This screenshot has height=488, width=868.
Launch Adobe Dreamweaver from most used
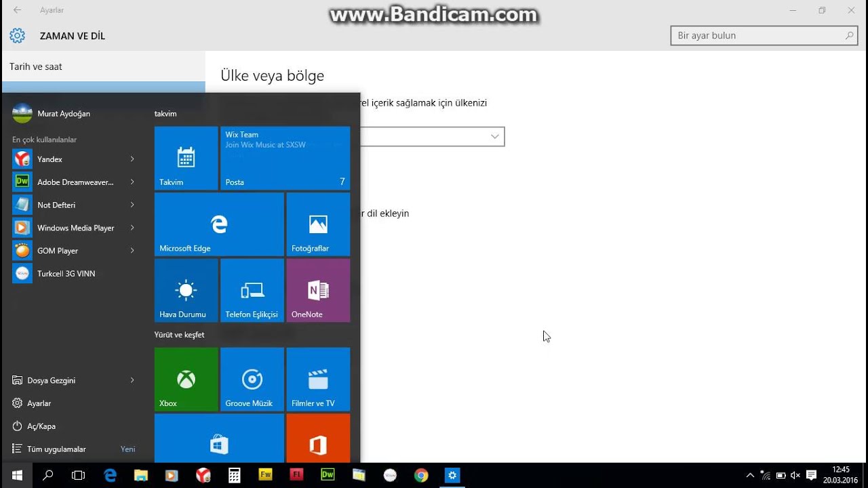74,182
